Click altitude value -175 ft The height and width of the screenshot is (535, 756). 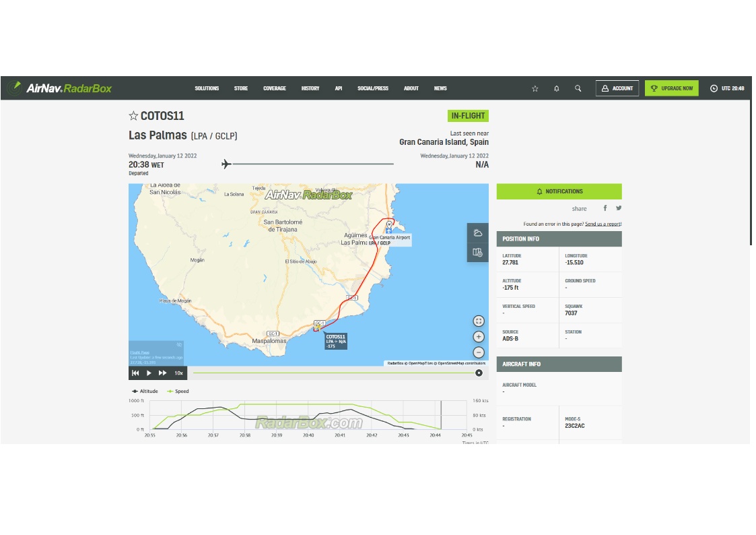pos(510,288)
